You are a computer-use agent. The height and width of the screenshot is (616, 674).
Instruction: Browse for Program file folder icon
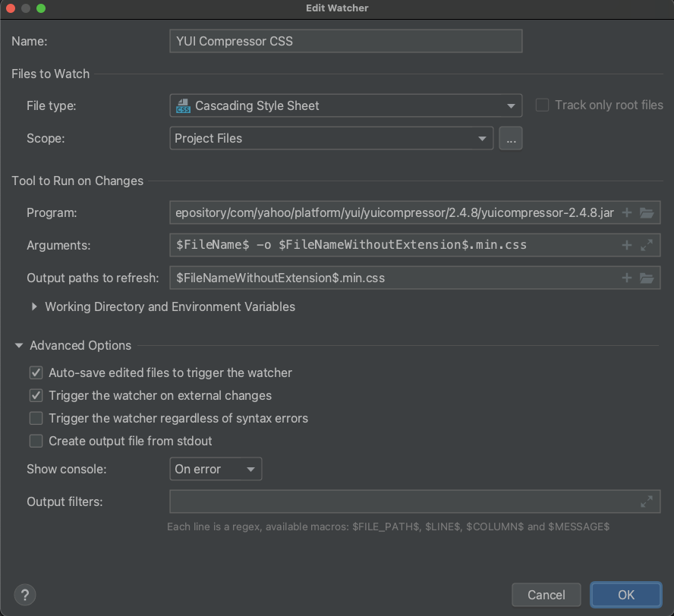(x=647, y=212)
